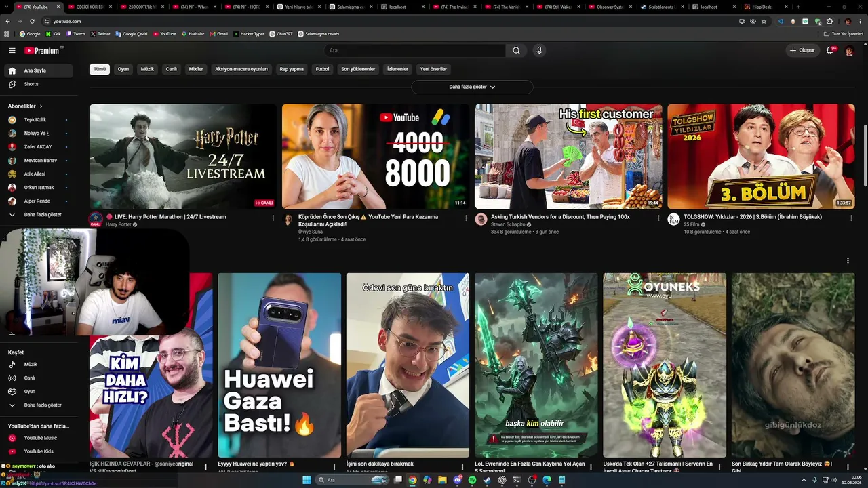Open Tüm Yer İşaretleri bookmarks folder
The height and width of the screenshot is (488, 868).
[x=844, y=33]
